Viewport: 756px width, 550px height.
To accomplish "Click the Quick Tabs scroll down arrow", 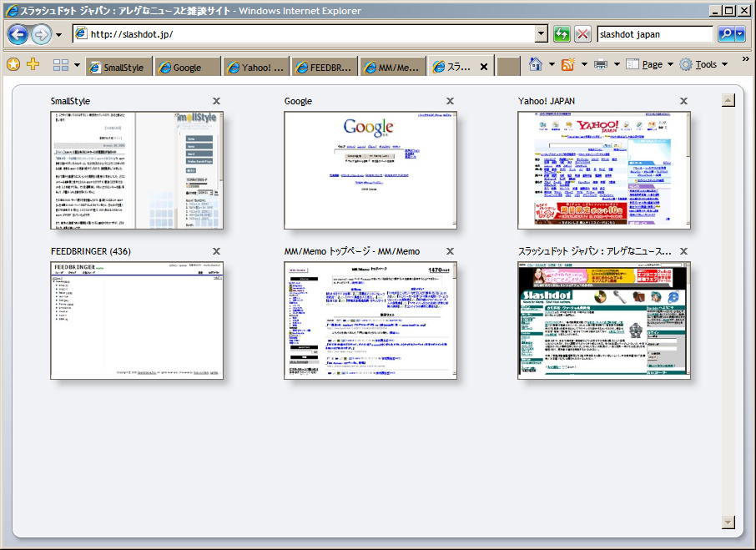I will click(728, 522).
